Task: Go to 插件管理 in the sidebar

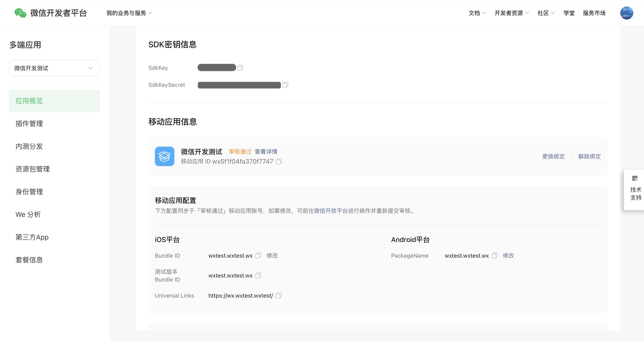Action: coord(54,124)
